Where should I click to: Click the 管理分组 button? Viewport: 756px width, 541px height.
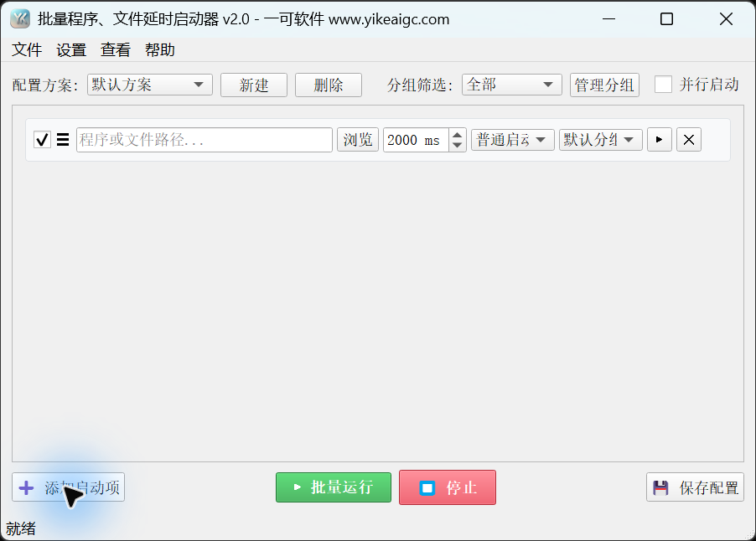604,85
